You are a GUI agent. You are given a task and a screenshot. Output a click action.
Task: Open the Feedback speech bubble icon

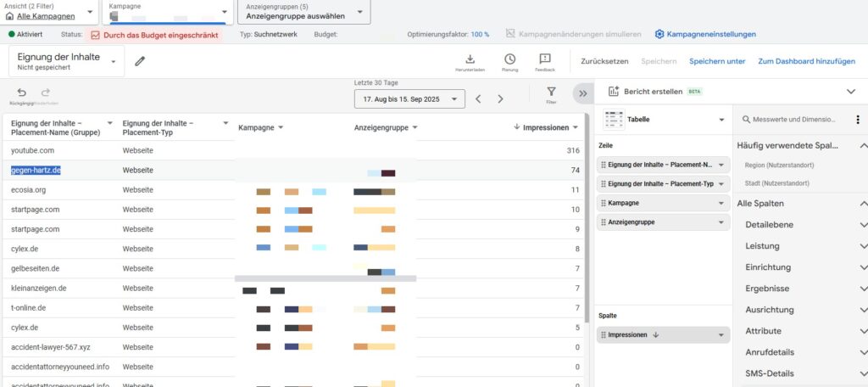tap(545, 59)
